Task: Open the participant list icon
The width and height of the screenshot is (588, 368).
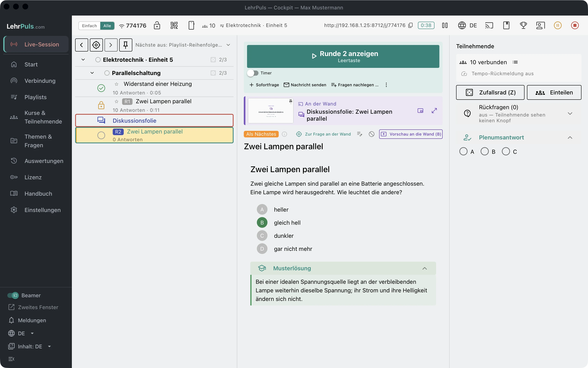Action: pyautogui.click(x=515, y=62)
